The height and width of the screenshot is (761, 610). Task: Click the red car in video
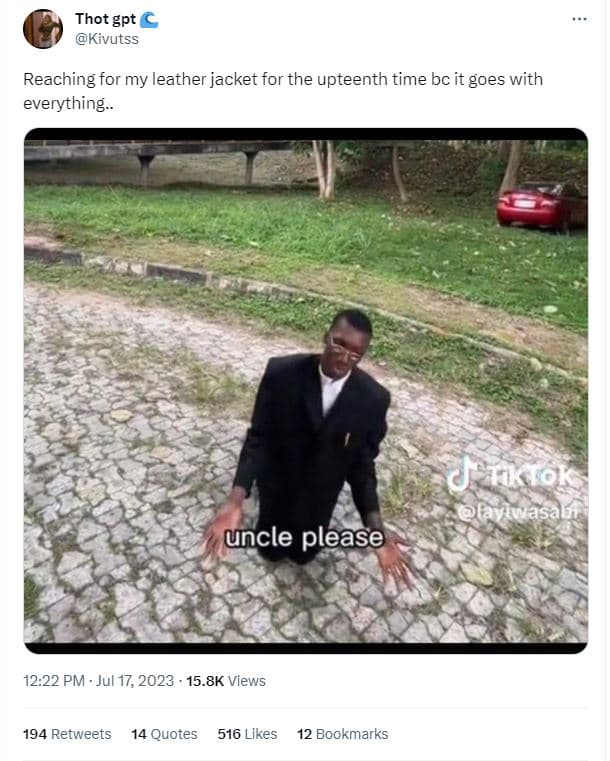pos(541,206)
